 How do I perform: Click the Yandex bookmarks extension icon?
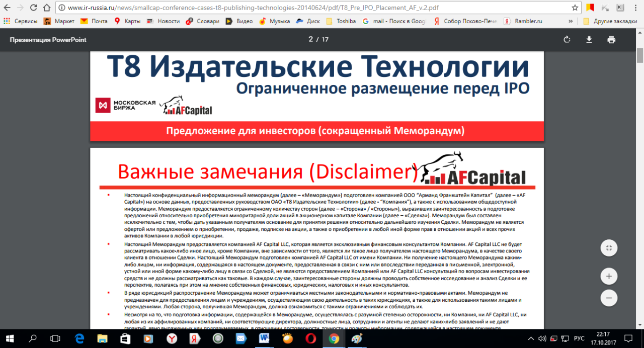(591, 8)
